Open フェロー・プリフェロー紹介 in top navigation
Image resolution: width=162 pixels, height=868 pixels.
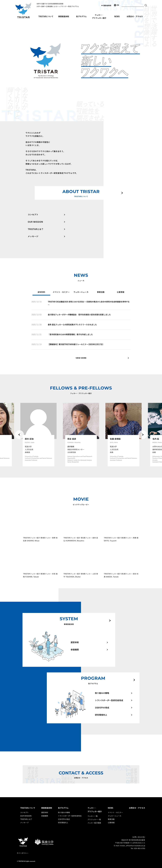(99, 16)
